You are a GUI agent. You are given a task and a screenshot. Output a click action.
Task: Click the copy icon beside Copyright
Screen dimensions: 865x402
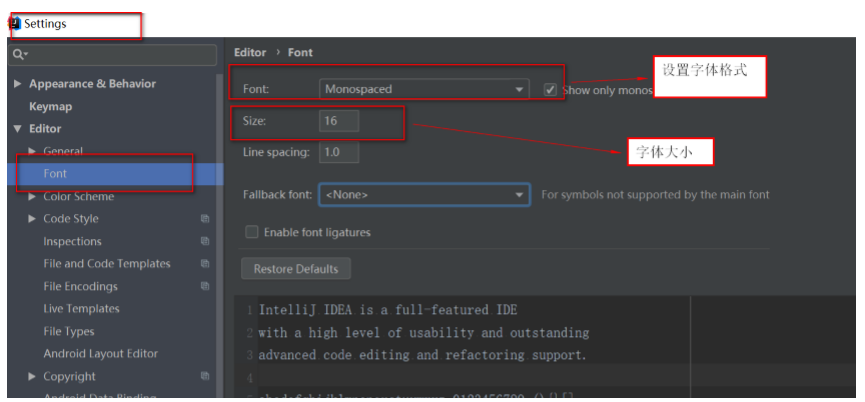coord(205,376)
